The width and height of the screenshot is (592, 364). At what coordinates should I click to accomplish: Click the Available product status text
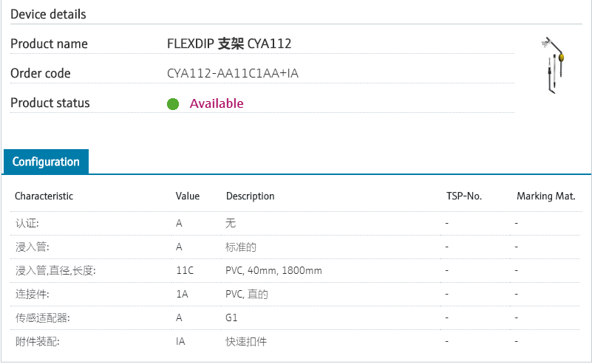point(217,103)
